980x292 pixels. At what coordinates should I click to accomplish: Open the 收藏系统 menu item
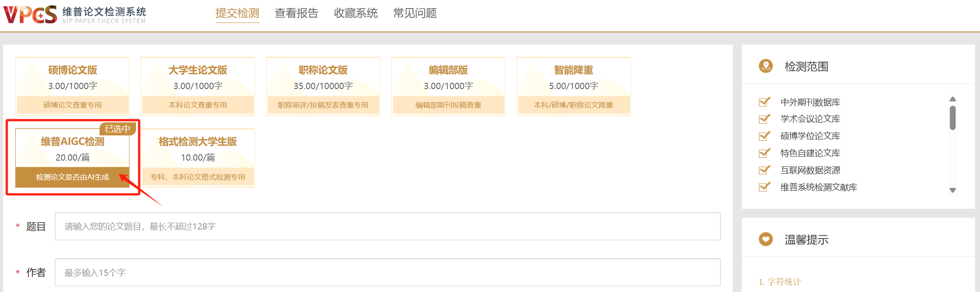[356, 13]
